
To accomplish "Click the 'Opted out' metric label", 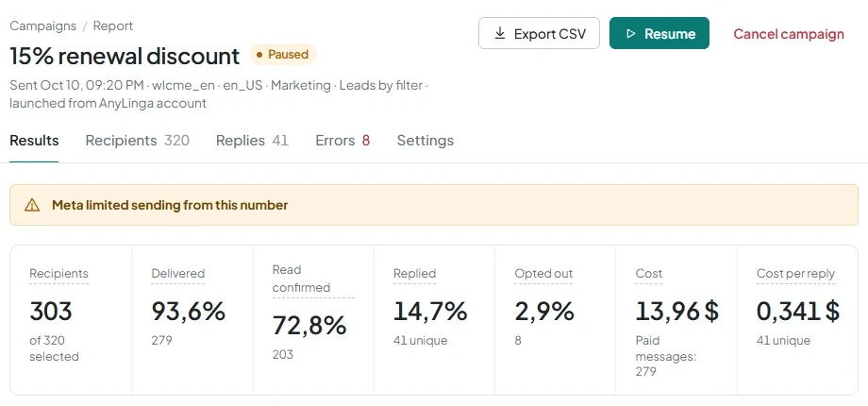I will tap(543, 274).
